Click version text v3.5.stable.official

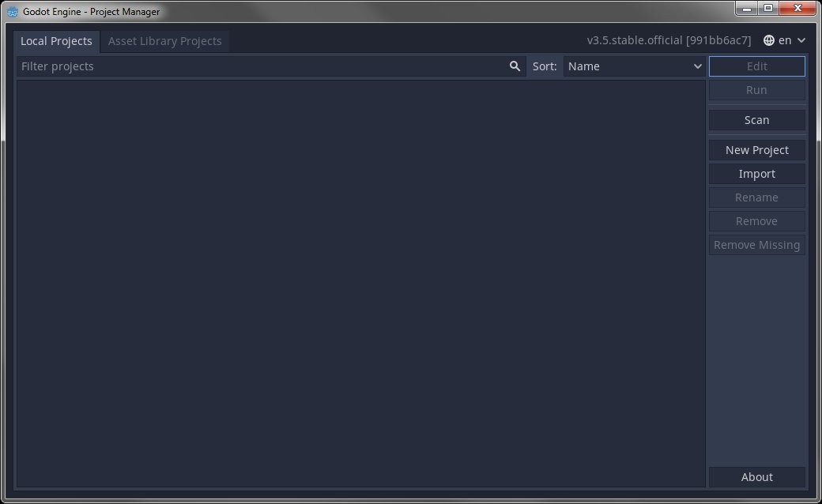pos(669,40)
